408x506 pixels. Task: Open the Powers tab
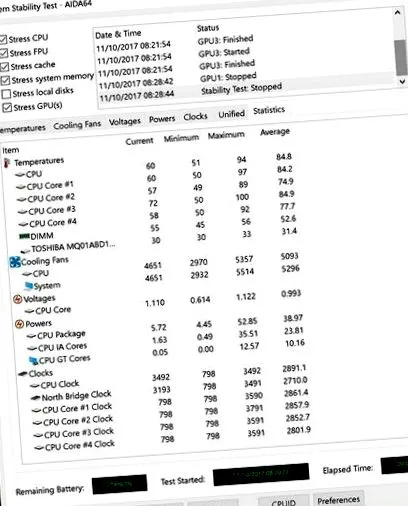[x=162, y=119]
